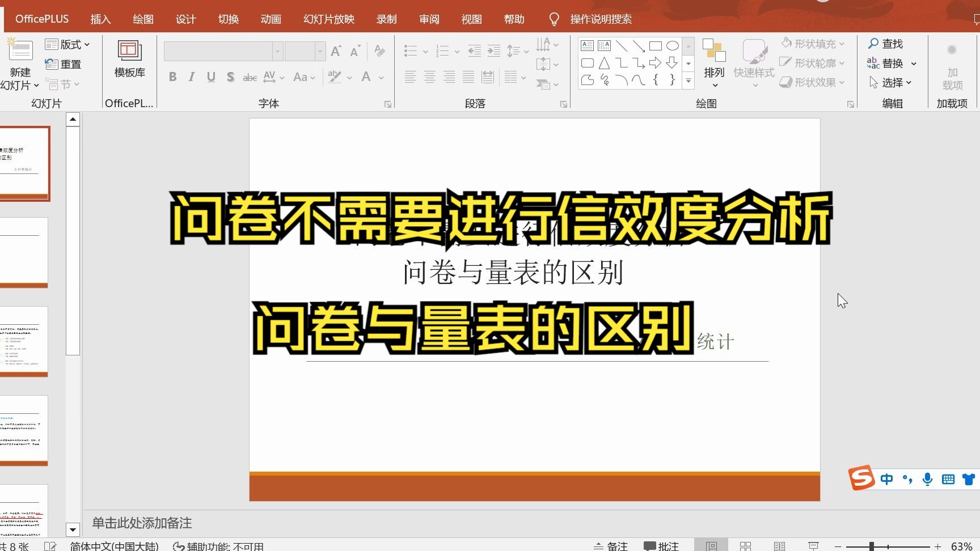Toggle strikethrough formatting
Screen dimensions: 980x551
250,77
